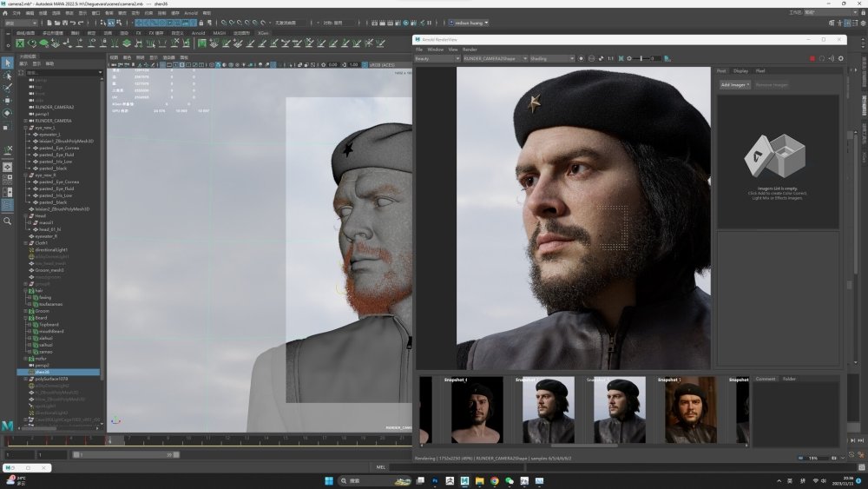
Task: Toggle the crop region icon in RenderView
Action: [621, 58]
